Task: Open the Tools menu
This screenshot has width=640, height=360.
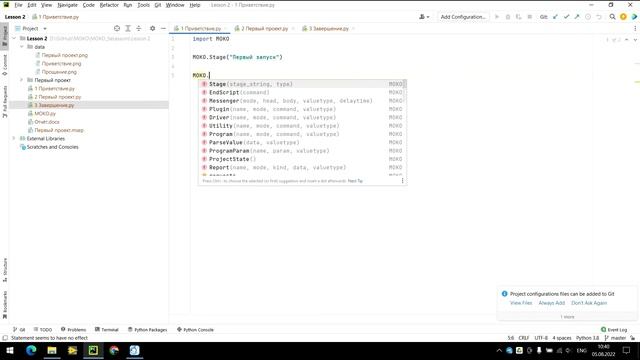Action: pyautogui.click(x=143, y=5)
